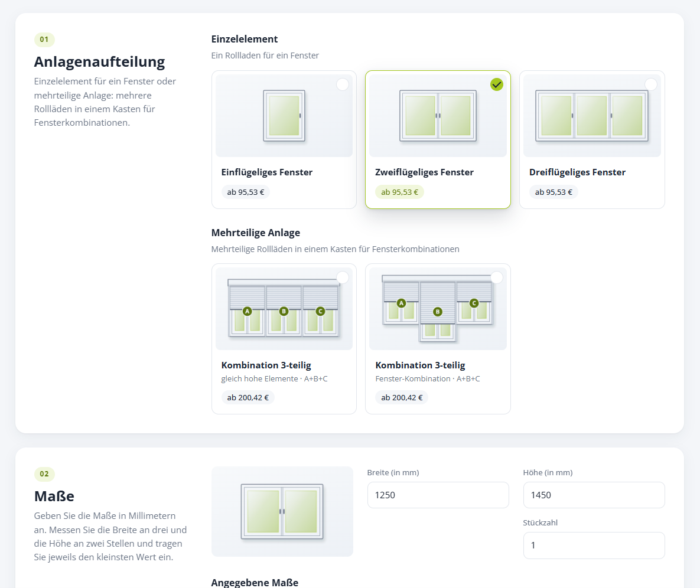Click marker B in staggered Fenster-Kombination image
The image size is (700, 588).
click(438, 311)
